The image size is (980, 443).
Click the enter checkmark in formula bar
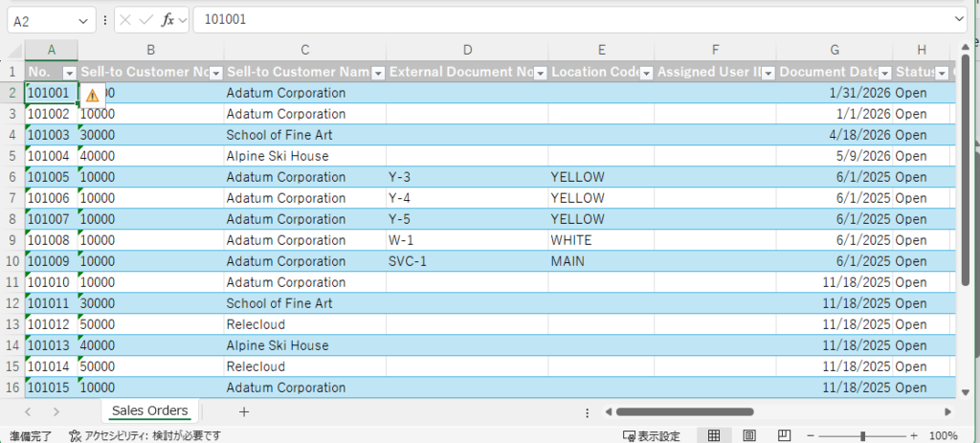tap(146, 19)
